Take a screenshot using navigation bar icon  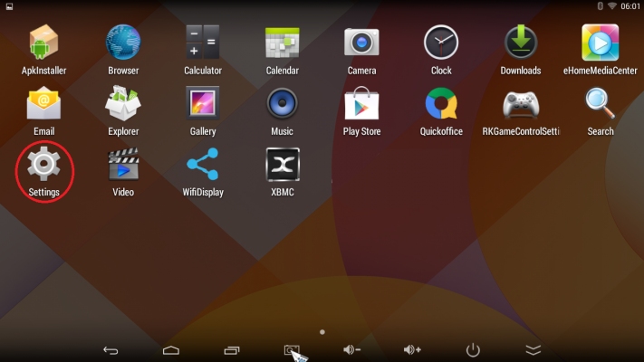point(291,350)
